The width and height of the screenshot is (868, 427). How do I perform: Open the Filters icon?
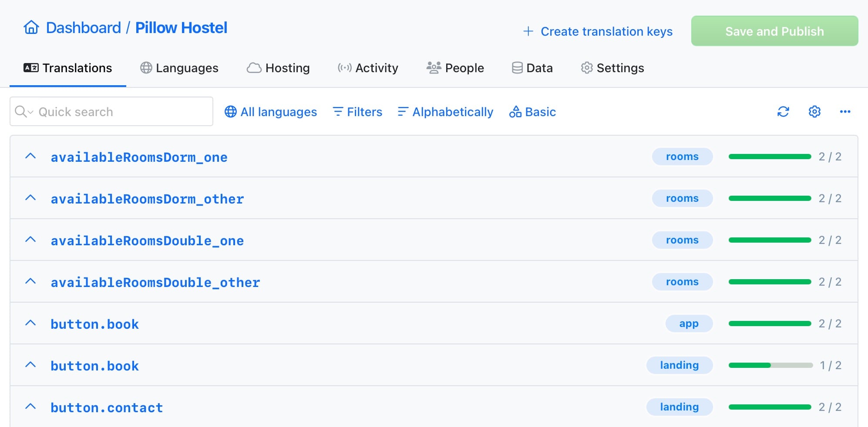click(x=337, y=112)
